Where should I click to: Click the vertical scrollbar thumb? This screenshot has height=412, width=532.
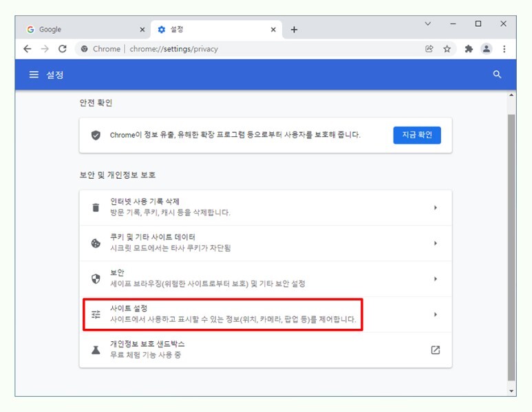click(511, 247)
